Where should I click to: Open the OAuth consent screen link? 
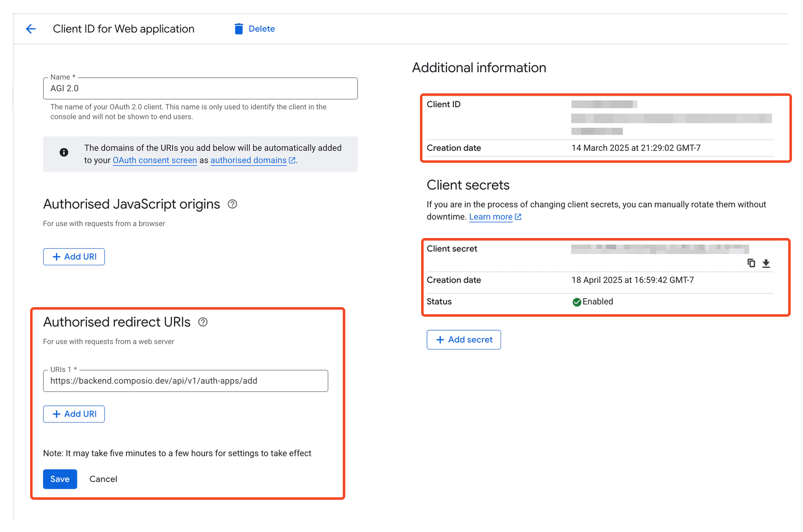(155, 160)
